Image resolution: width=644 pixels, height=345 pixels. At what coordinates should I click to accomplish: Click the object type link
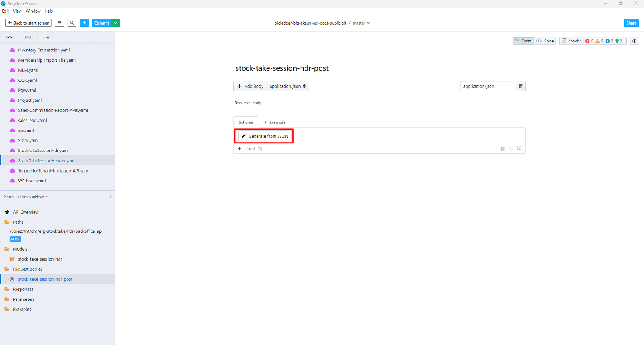click(x=250, y=149)
